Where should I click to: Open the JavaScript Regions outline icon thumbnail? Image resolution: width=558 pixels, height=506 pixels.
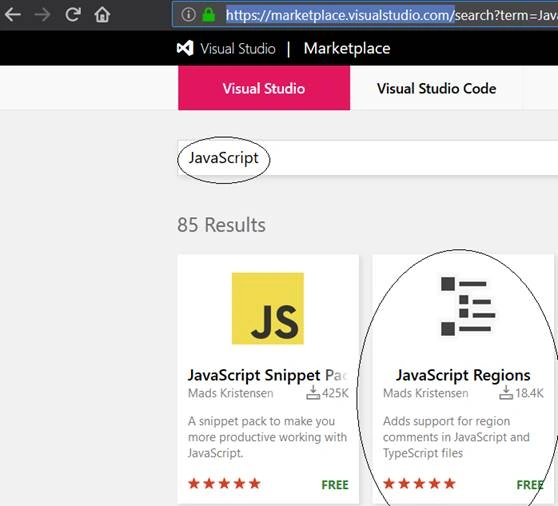click(468, 306)
